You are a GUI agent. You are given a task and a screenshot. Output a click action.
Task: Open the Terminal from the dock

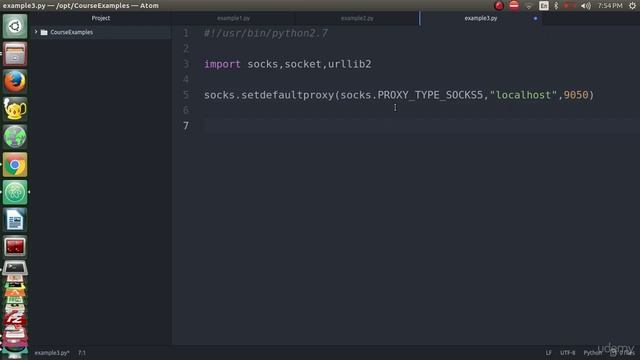click(x=15, y=268)
